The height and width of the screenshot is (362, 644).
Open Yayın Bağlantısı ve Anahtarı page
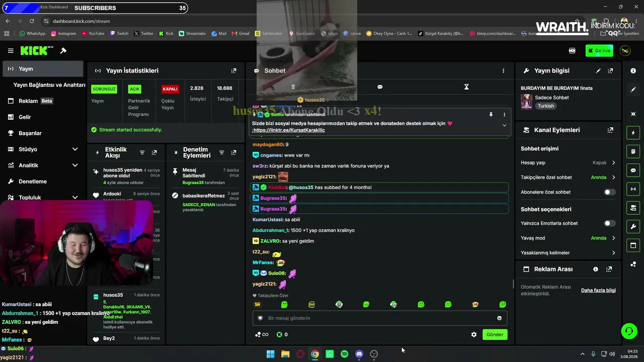point(49,85)
